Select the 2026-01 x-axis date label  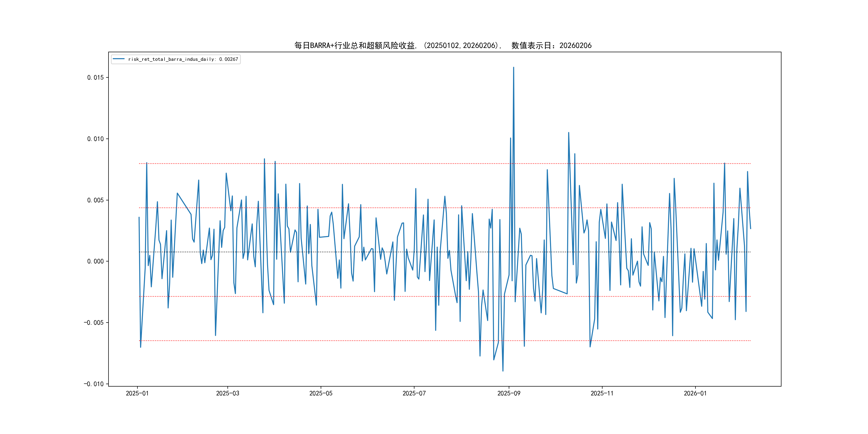pyautogui.click(x=695, y=394)
